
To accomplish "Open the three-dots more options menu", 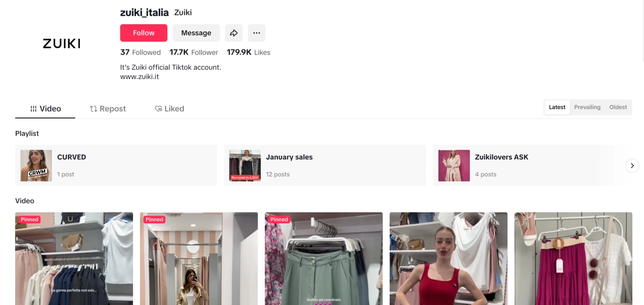I will (256, 33).
